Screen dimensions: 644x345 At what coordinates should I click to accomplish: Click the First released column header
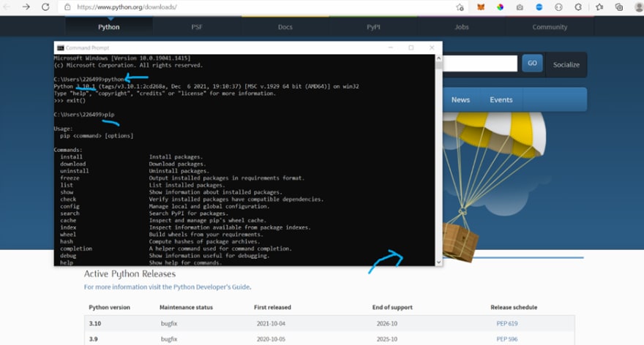pyautogui.click(x=272, y=307)
